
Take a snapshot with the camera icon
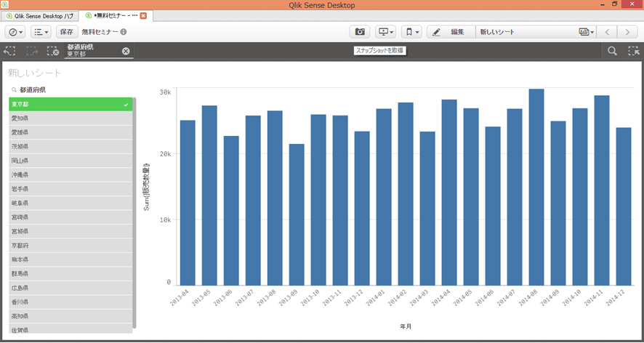[x=359, y=32]
